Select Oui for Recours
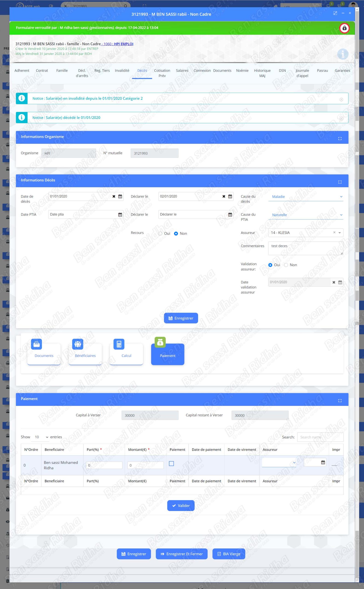This screenshot has width=364, height=589. [x=160, y=234]
